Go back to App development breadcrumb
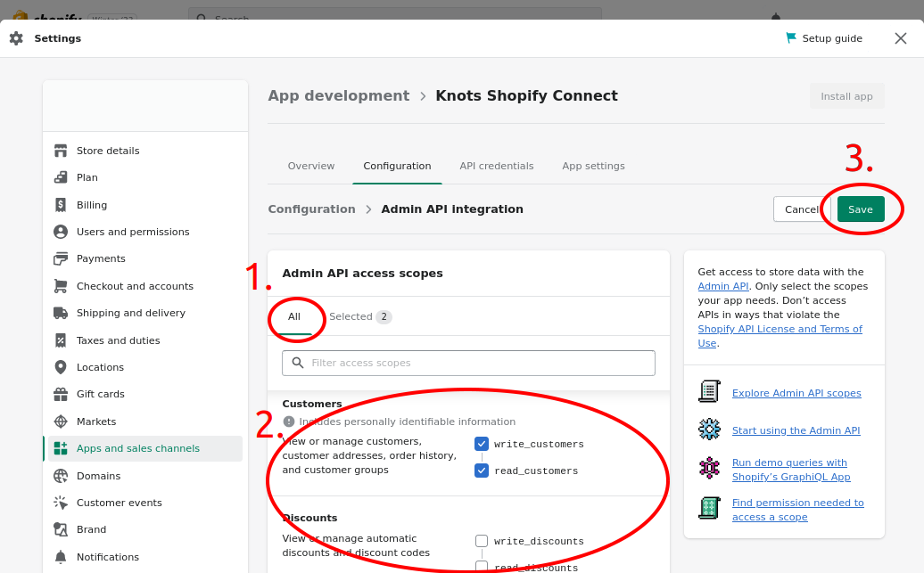Image resolution: width=924 pixels, height=573 pixels. point(339,96)
